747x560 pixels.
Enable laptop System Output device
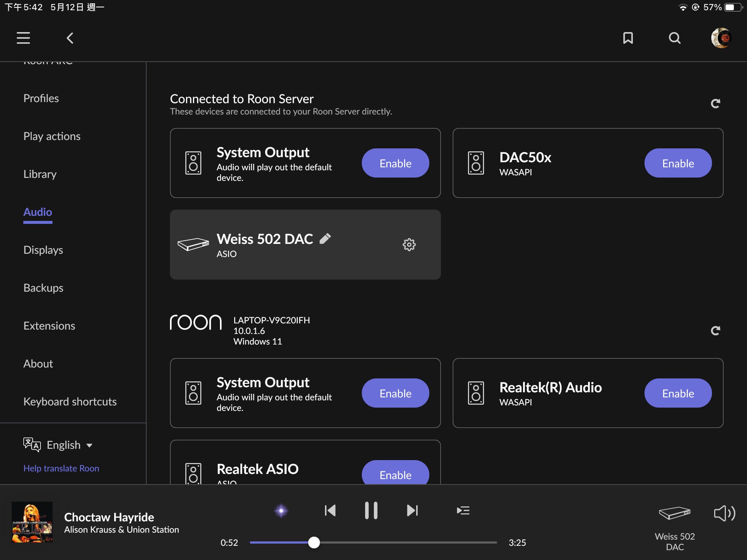[x=395, y=393]
